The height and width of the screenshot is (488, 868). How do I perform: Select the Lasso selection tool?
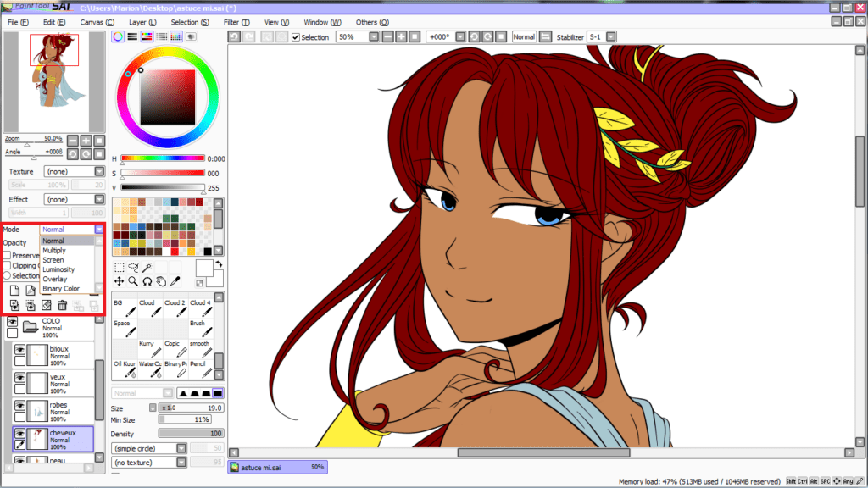pos(132,267)
